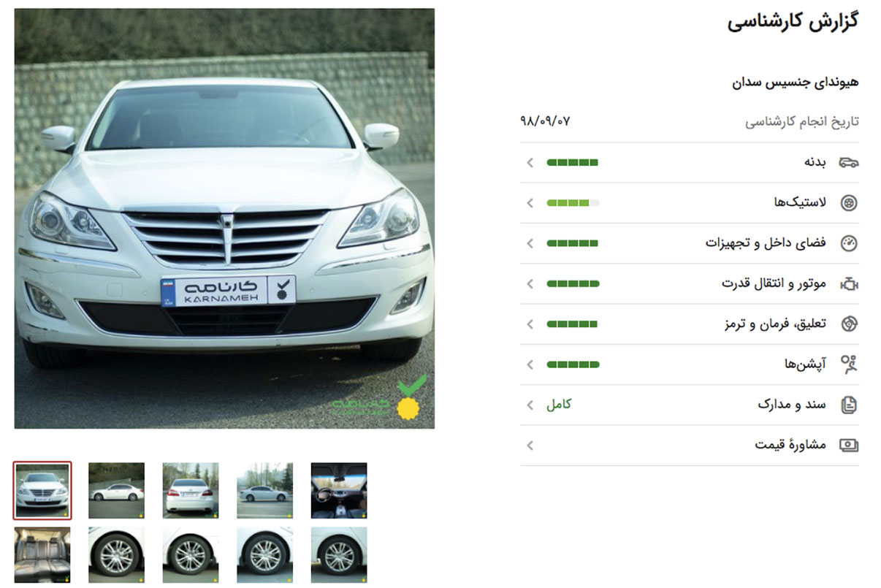Click the gauge icon beside فضای داخل و تجهیزات
Image resolution: width=881 pixels, height=588 pixels.
[849, 243]
